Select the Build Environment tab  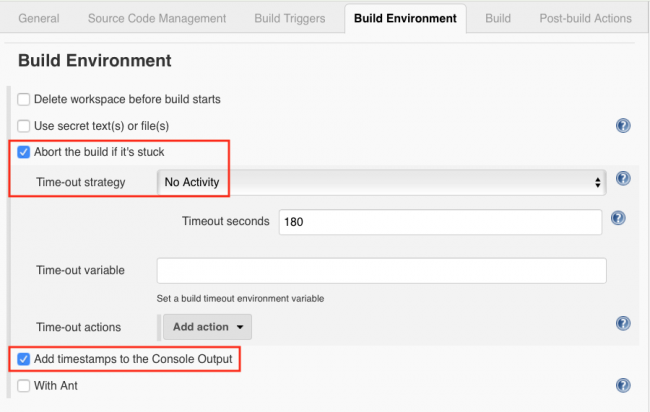(405, 18)
